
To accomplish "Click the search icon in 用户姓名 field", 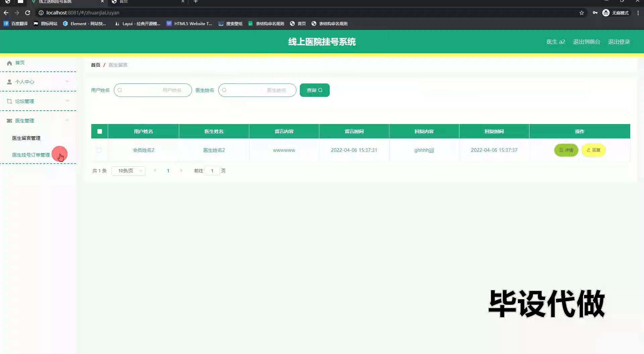I will (x=120, y=90).
